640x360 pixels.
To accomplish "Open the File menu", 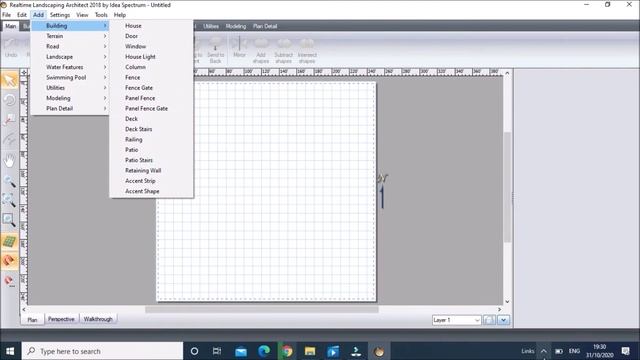I will coord(7,15).
